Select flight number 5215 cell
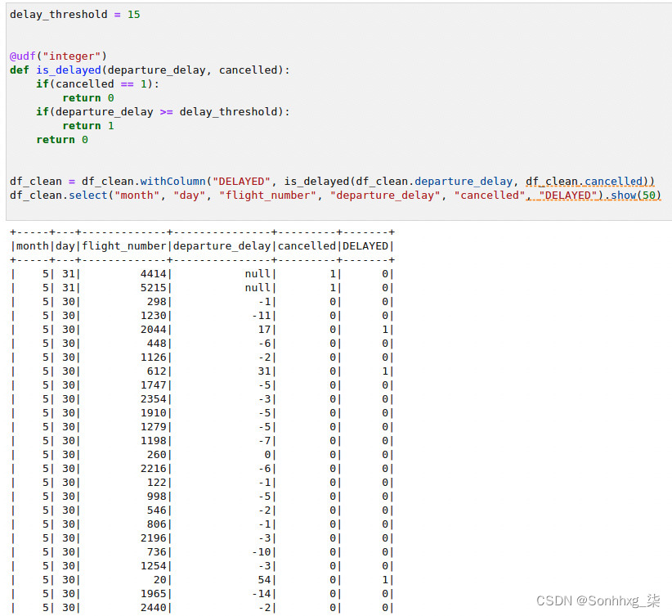Screen dimensions: 672x616 tap(154, 288)
